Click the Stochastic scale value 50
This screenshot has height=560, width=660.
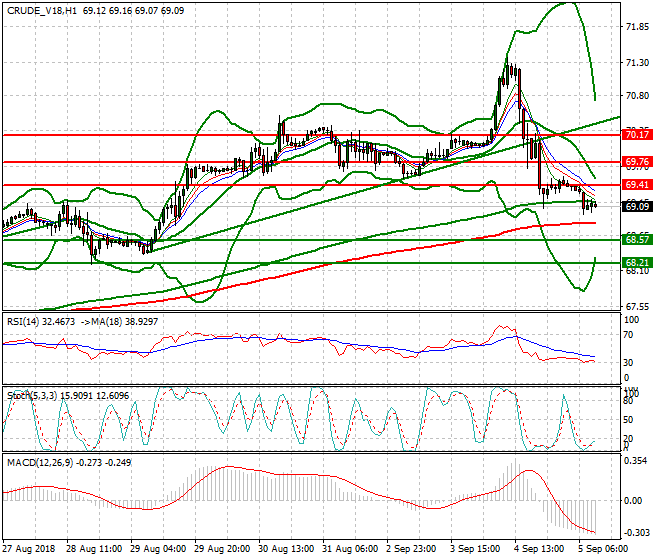628,420
